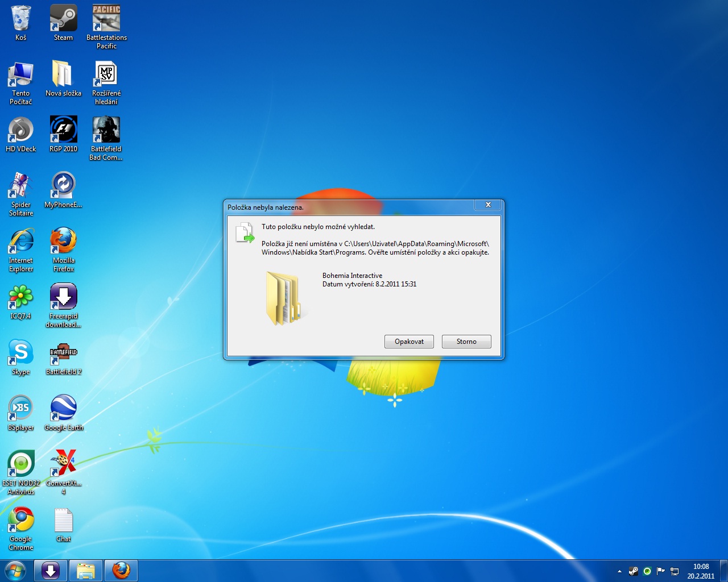Click the Steam tray icon
Image resolution: width=728 pixels, height=582 pixels.
click(x=633, y=571)
